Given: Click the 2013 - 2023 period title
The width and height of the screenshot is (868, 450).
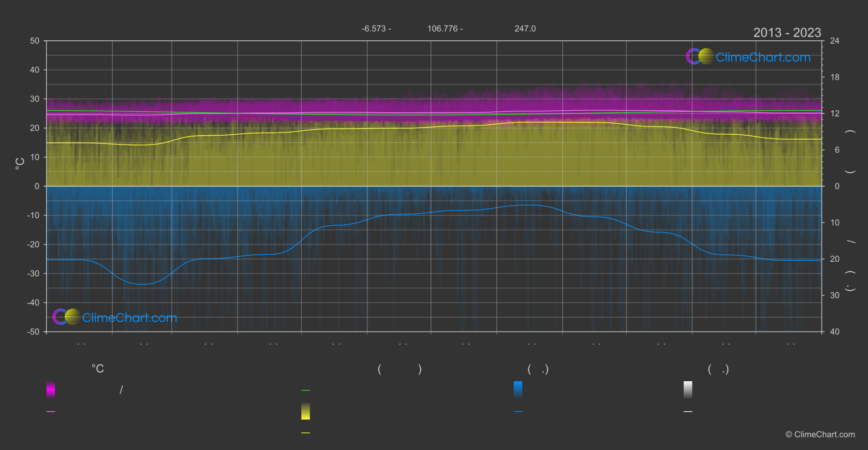Looking at the screenshot, I should 787,33.
